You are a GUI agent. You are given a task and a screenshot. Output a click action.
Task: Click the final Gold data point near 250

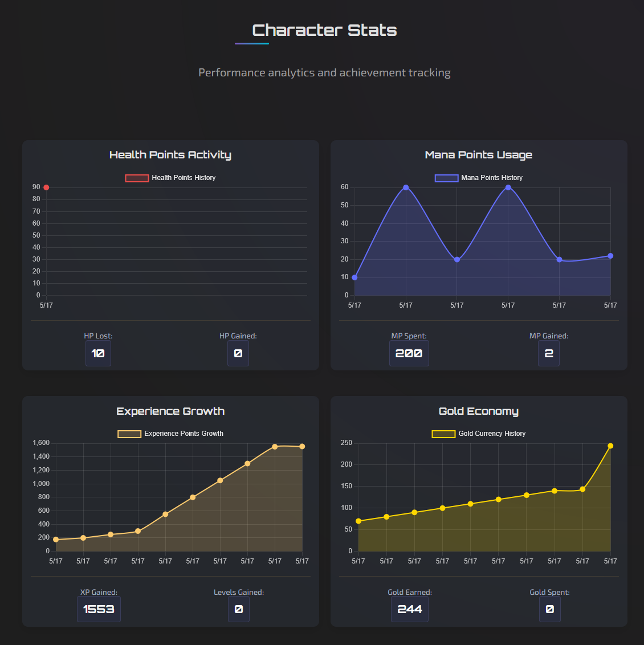[x=610, y=446]
